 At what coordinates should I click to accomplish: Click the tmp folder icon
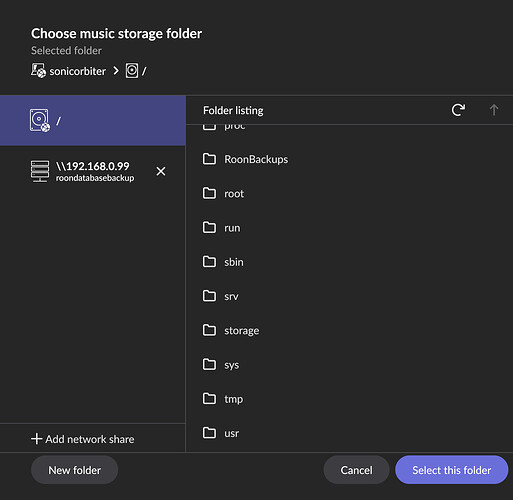click(209, 398)
